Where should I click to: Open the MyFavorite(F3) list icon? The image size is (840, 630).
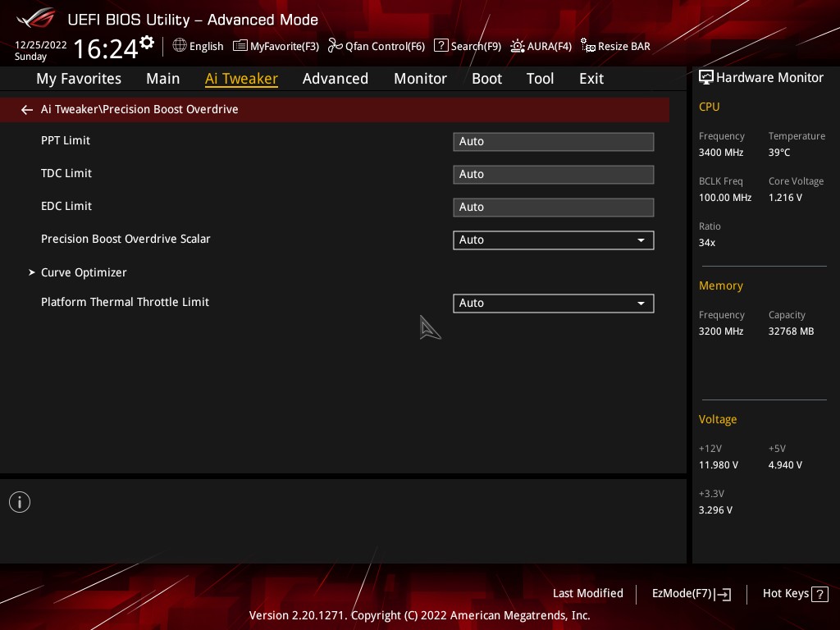(240, 46)
